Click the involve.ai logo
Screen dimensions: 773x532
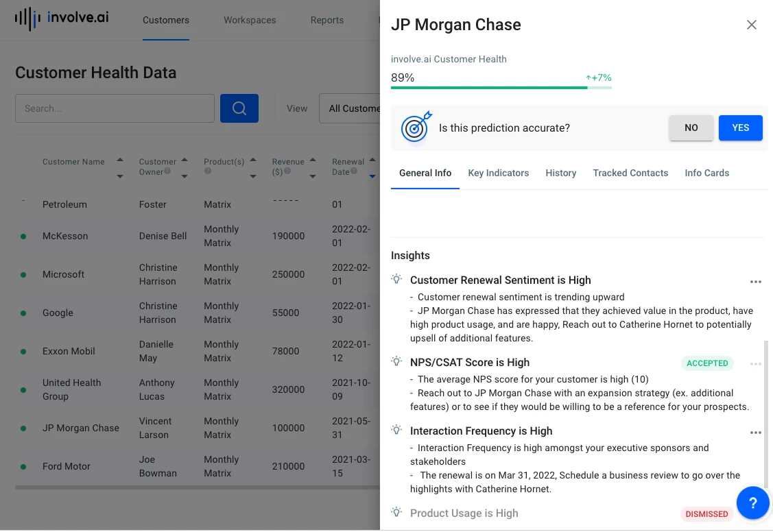point(62,19)
